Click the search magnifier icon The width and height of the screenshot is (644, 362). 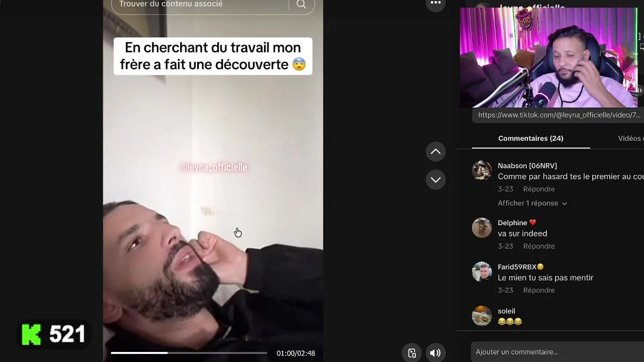point(301,5)
